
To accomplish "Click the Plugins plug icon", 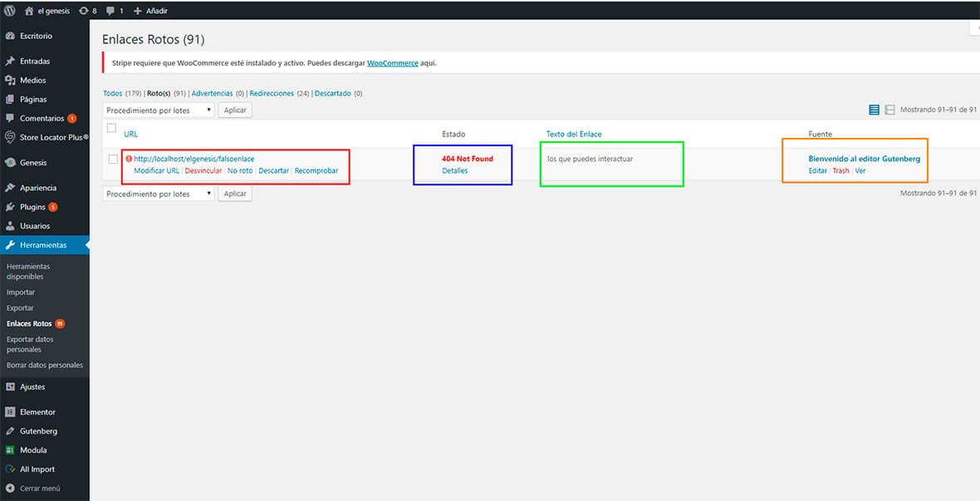I will [x=10, y=207].
